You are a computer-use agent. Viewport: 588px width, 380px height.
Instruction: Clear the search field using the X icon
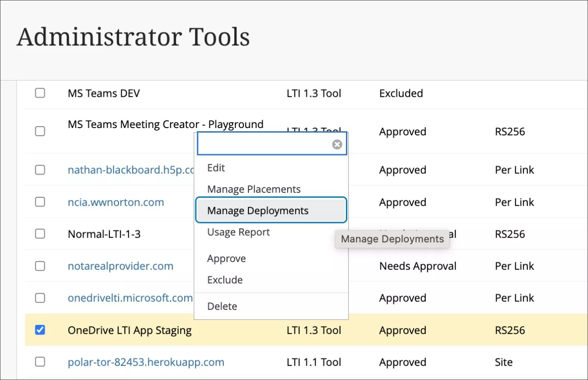click(337, 144)
